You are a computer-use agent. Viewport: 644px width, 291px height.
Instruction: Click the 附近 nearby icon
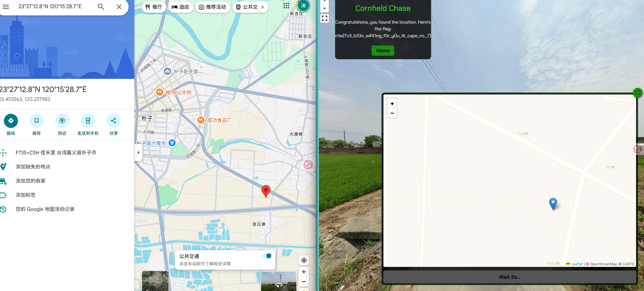(x=62, y=121)
